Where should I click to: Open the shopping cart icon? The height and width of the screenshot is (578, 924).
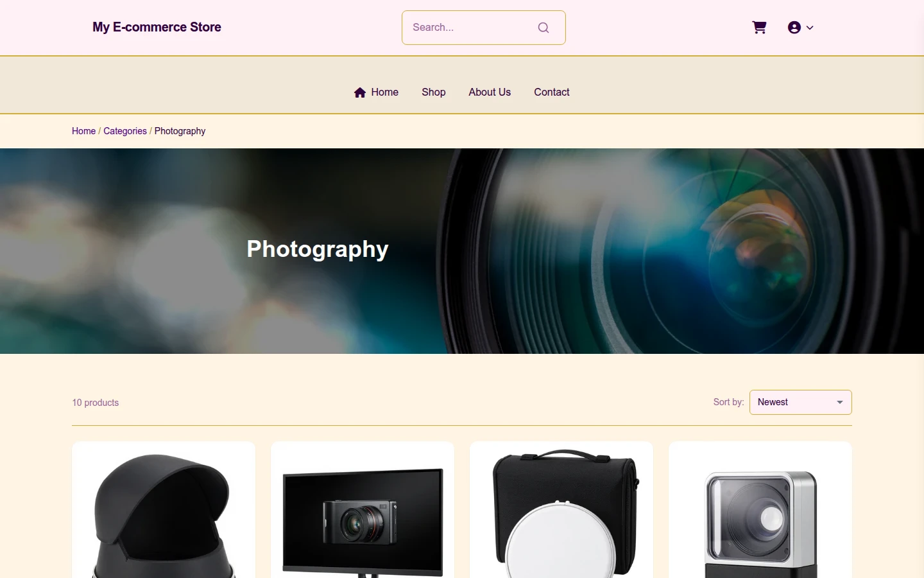759,28
